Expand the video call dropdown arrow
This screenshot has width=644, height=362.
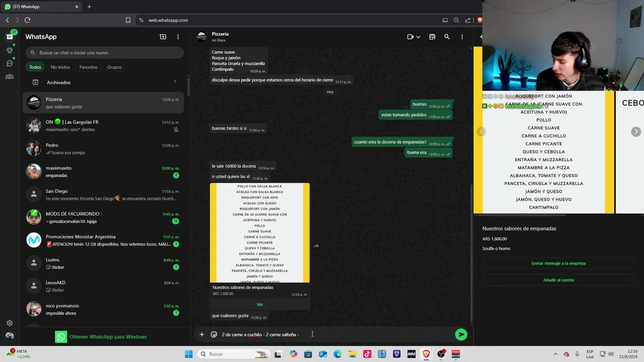click(418, 37)
